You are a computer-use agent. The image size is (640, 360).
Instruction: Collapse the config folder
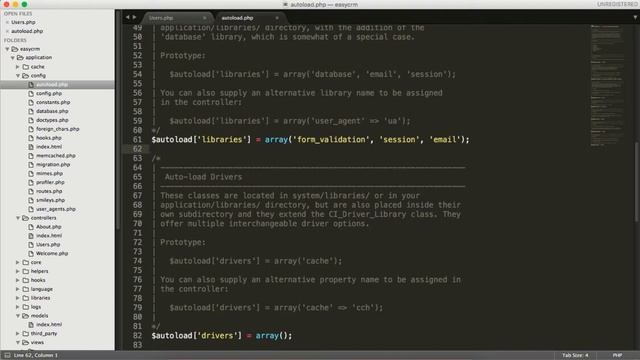18,76
